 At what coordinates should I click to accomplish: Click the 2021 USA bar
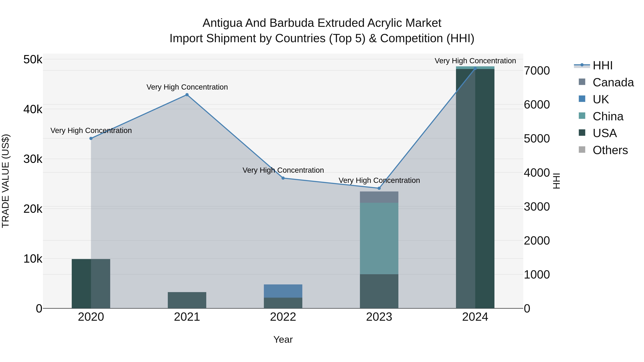(x=187, y=300)
